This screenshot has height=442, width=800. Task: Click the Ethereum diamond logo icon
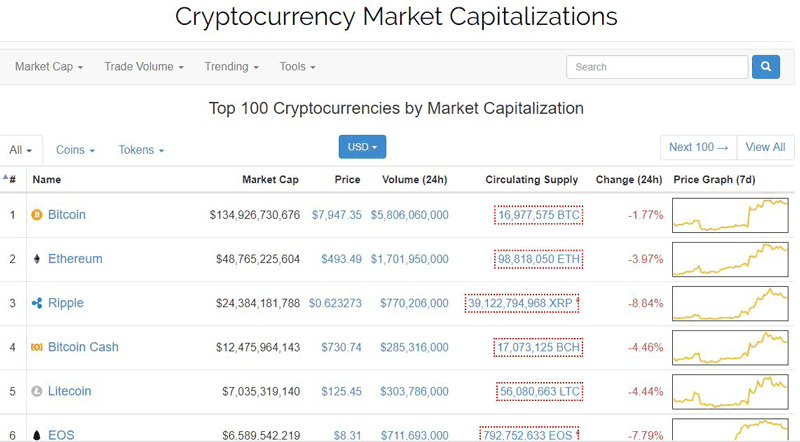[37, 259]
